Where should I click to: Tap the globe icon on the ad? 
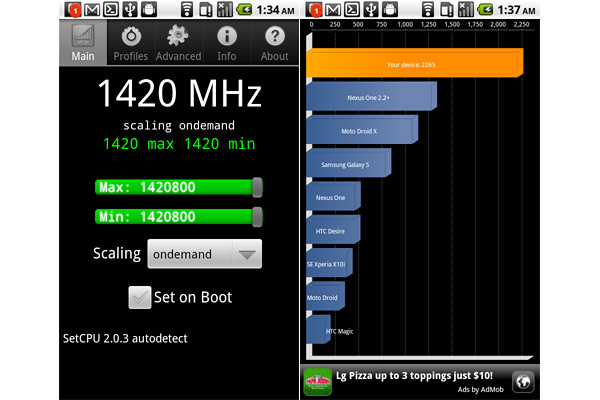523,382
